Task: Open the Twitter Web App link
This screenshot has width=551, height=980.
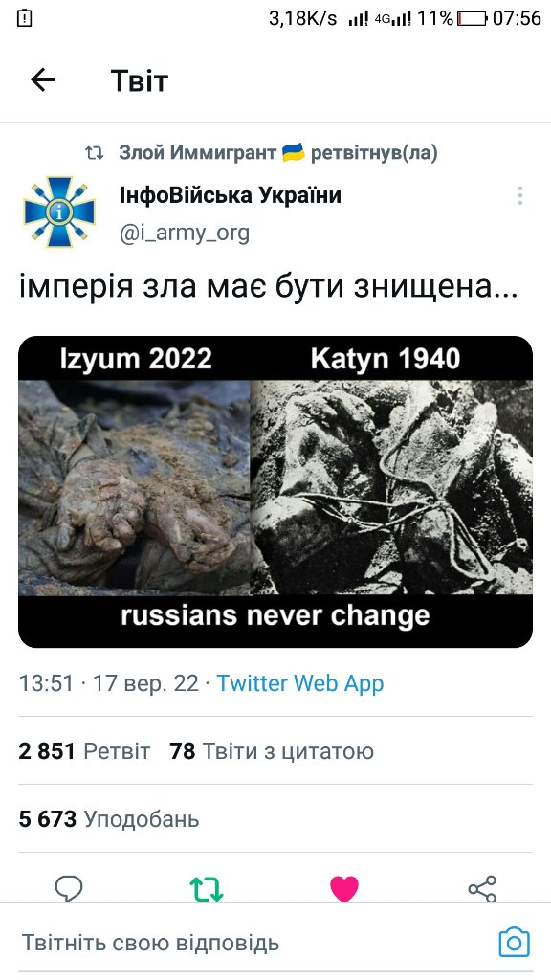Action: click(x=299, y=683)
